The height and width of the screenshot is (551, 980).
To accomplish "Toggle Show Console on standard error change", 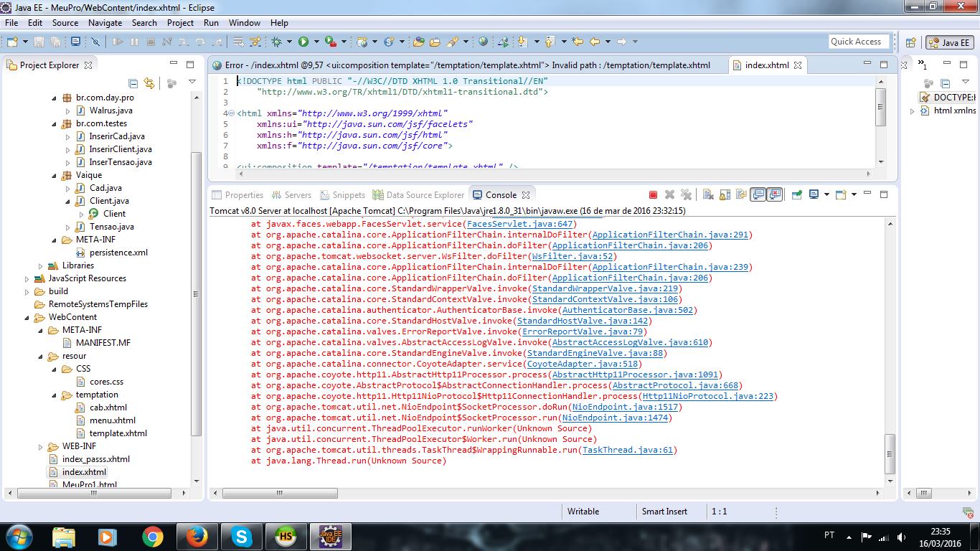I will [x=776, y=194].
